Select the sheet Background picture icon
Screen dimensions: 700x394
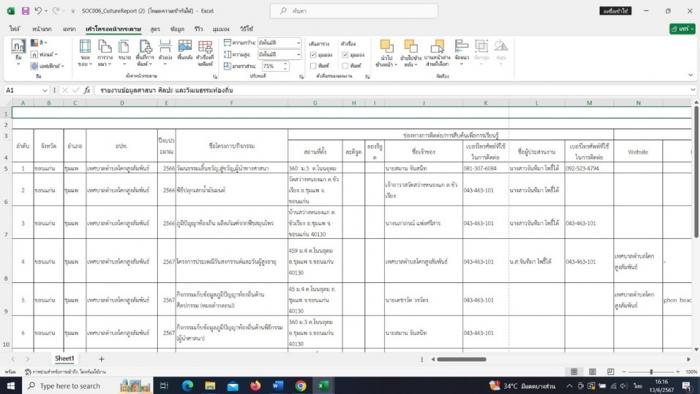coord(185,50)
